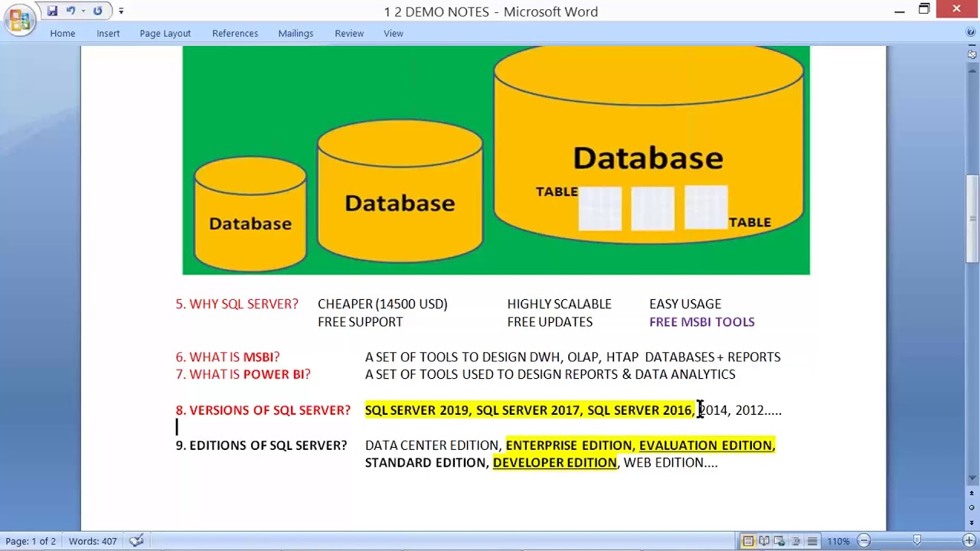Viewport: 980px width, 551px height.
Task: Switch to Print Layout view
Action: 748,541
